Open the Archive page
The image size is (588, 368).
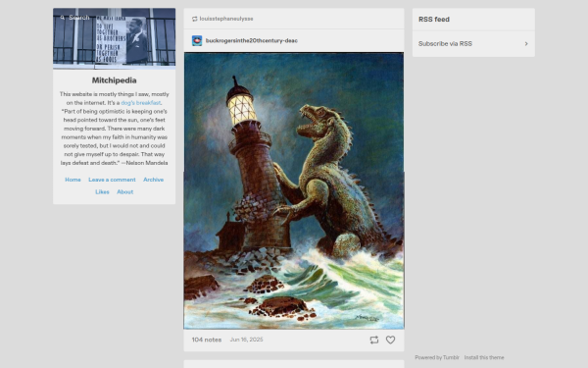(154, 180)
